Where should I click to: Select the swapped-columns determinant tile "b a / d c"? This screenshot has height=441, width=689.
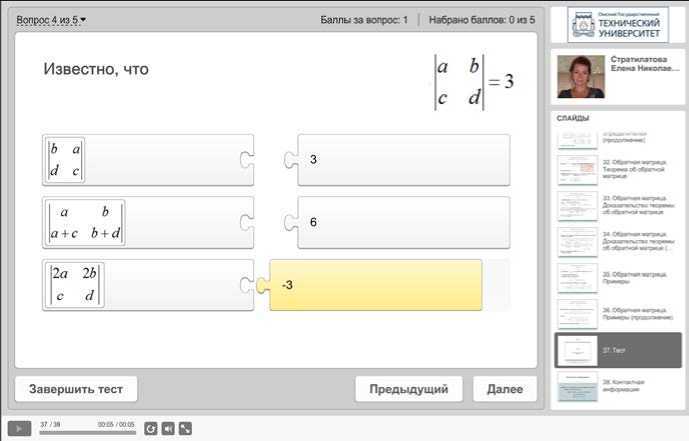coord(146,160)
